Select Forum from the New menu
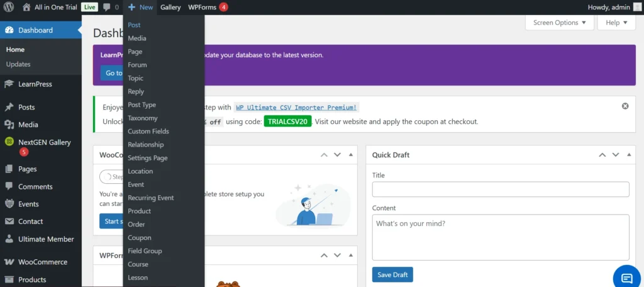 (137, 65)
